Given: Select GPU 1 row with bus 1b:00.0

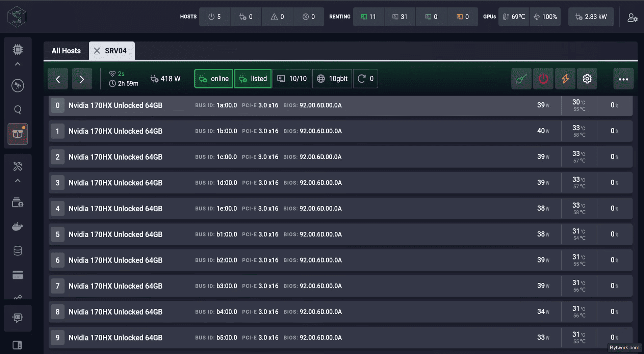Looking at the screenshot, I should [340, 131].
